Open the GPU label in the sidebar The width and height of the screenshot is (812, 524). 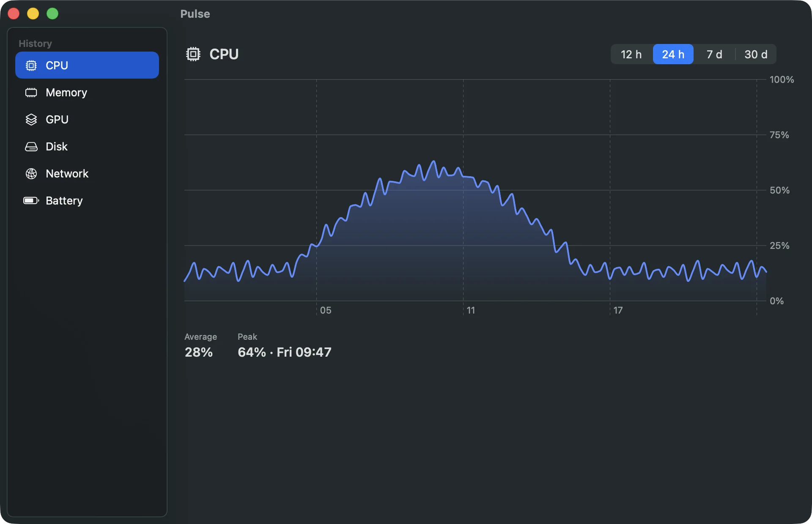click(57, 120)
